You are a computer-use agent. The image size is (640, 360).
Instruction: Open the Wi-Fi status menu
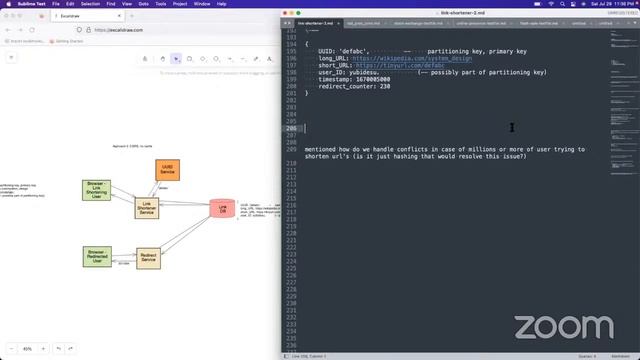551,4
